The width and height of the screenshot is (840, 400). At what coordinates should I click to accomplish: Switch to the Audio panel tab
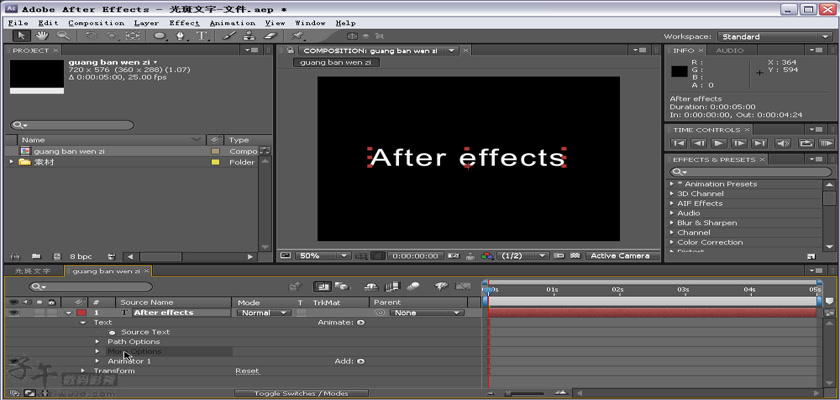click(730, 50)
